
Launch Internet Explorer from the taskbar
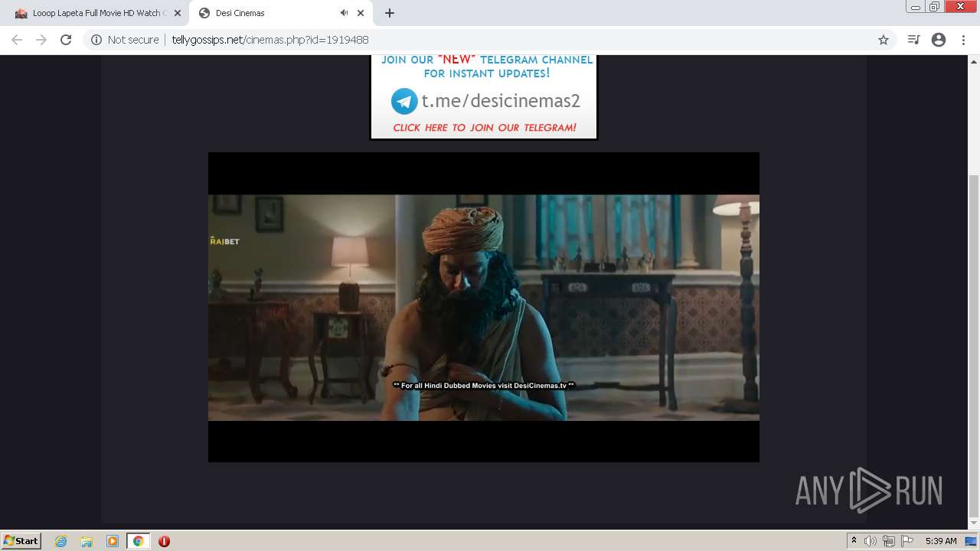[x=61, y=541]
